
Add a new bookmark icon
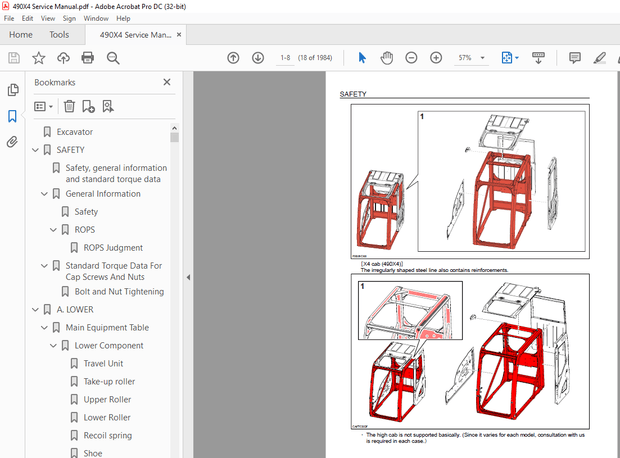(88, 106)
